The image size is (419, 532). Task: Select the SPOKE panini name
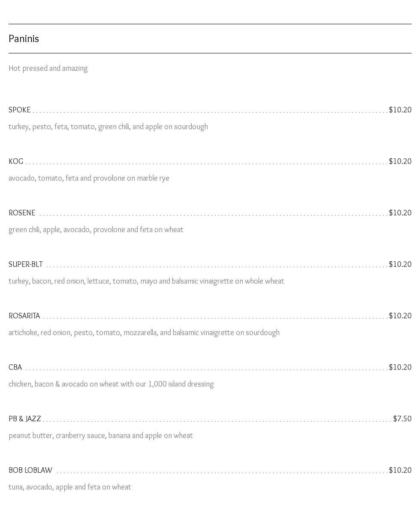pos(20,110)
